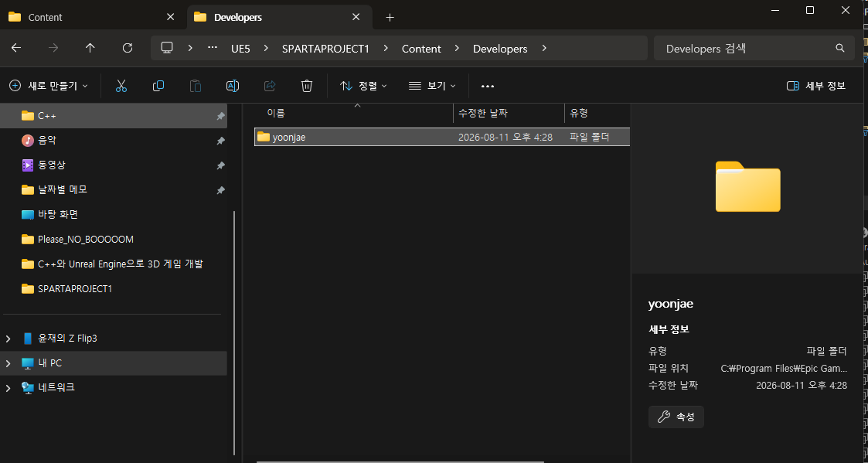The width and height of the screenshot is (868, 463).
Task: Open the toolbar's more options ellipsis menu
Action: [487, 86]
